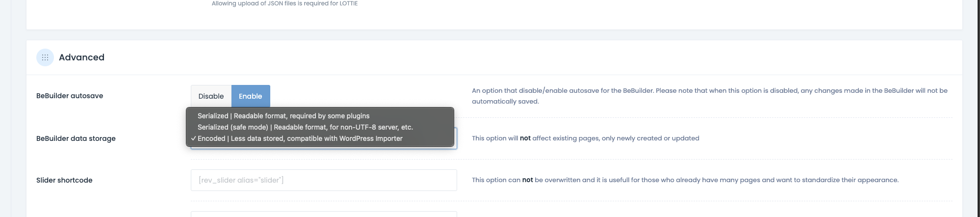Click the partially visible input below Slider shortcode
Image resolution: width=980 pixels, height=217 pixels.
click(324, 214)
